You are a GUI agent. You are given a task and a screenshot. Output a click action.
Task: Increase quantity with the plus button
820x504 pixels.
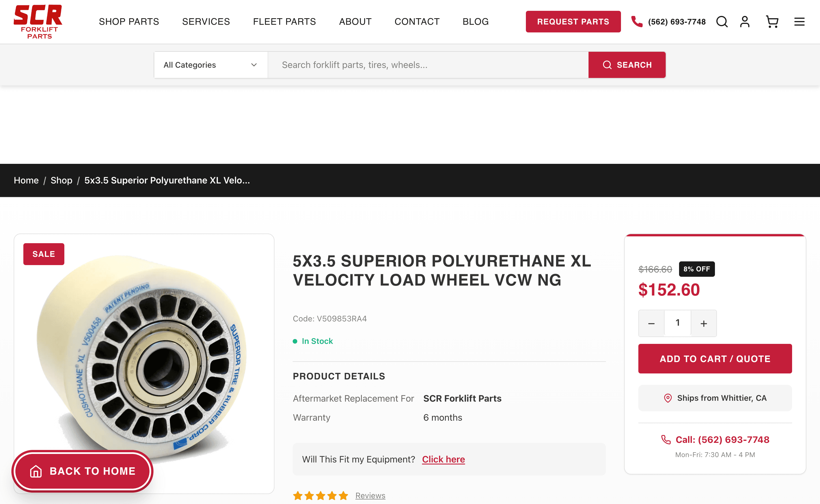(704, 323)
